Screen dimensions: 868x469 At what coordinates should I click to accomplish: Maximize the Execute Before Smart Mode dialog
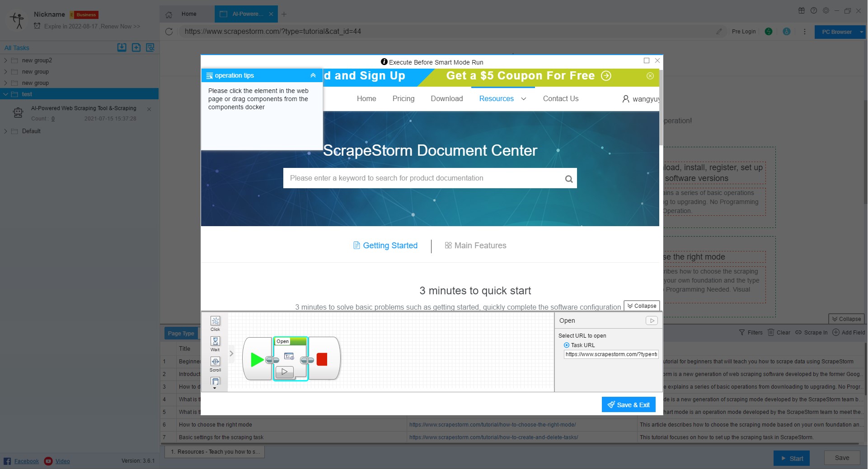pos(647,60)
